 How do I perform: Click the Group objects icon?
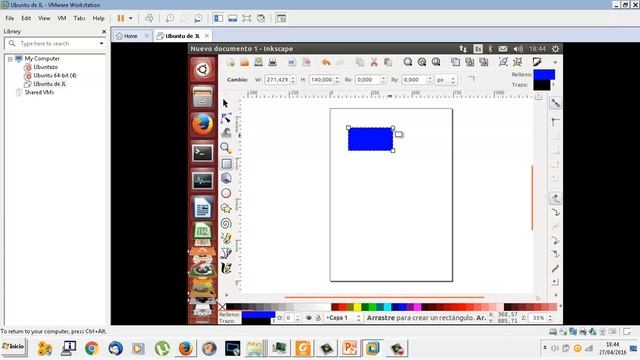pos(503,62)
